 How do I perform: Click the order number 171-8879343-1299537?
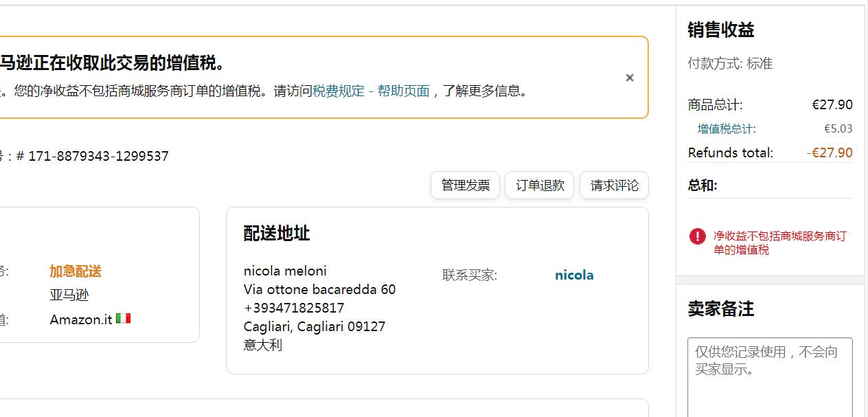[x=98, y=156]
